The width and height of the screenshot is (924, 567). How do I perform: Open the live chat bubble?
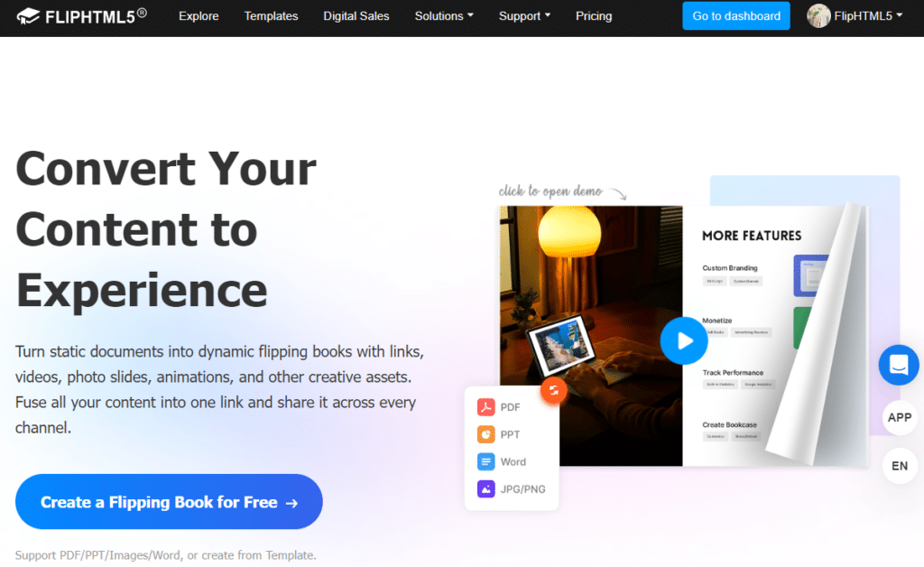[x=898, y=365]
